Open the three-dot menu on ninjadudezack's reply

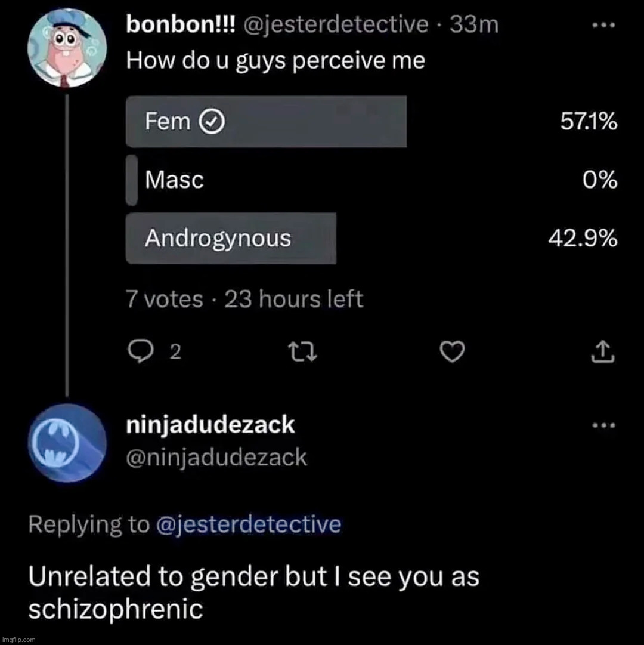604,425
